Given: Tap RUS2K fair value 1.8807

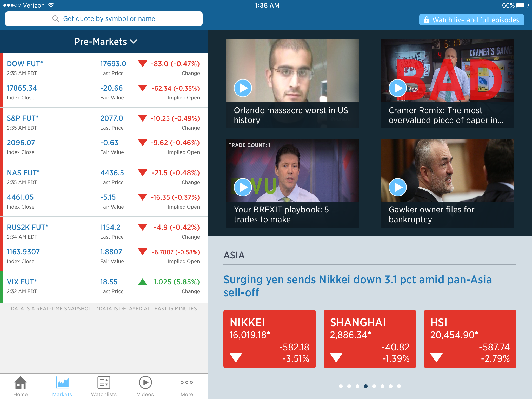Looking at the screenshot, I should pos(111,252).
